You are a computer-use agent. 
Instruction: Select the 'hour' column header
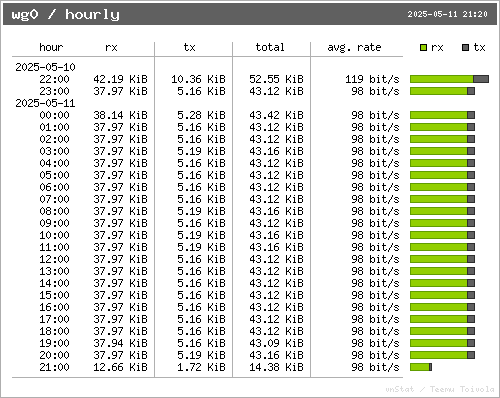[51, 47]
